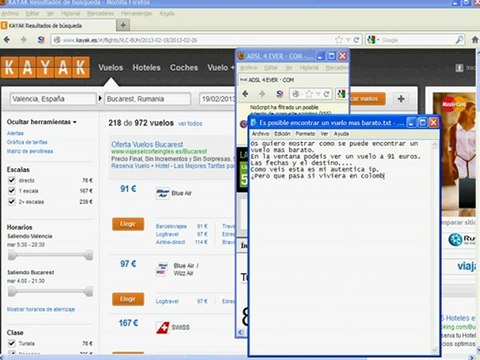Screen dimensions: 480x360
Task: Open Archivo menu in Notepad
Action: pyautogui.click(x=260, y=134)
